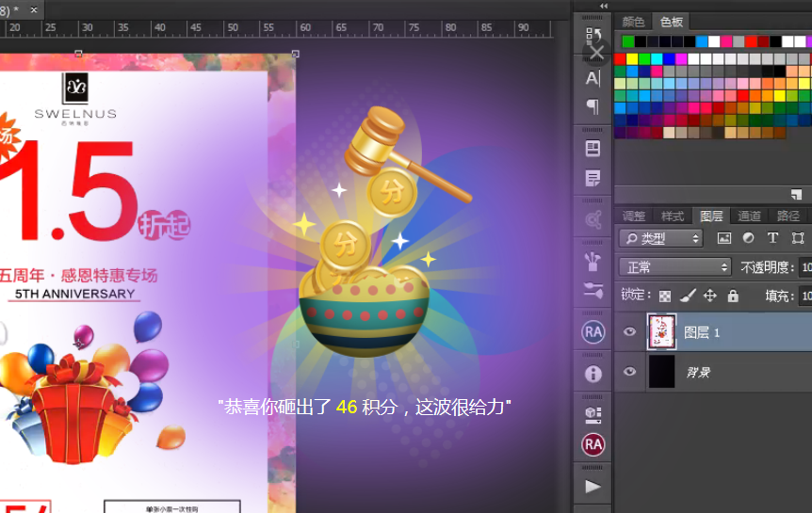This screenshot has width=812, height=513.
Task: Pick the yellow swatch beside pure red
Action: 632,58
